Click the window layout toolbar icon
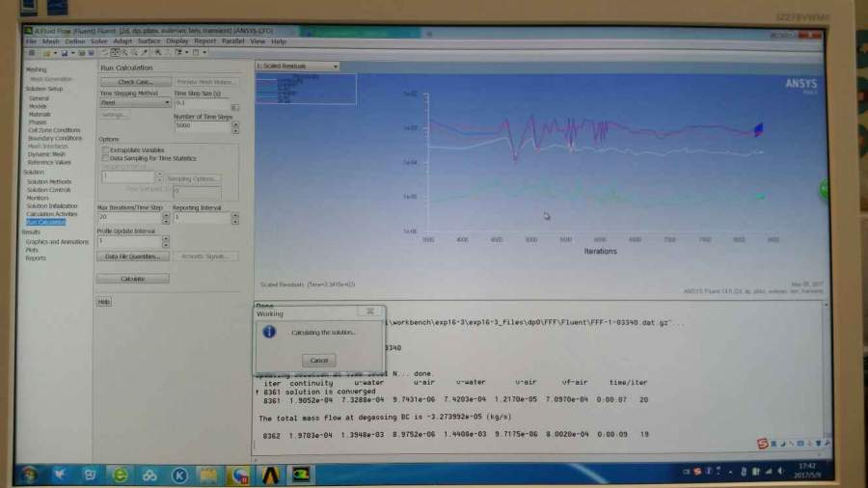Screen dimensions: 868x488 click(x=196, y=53)
